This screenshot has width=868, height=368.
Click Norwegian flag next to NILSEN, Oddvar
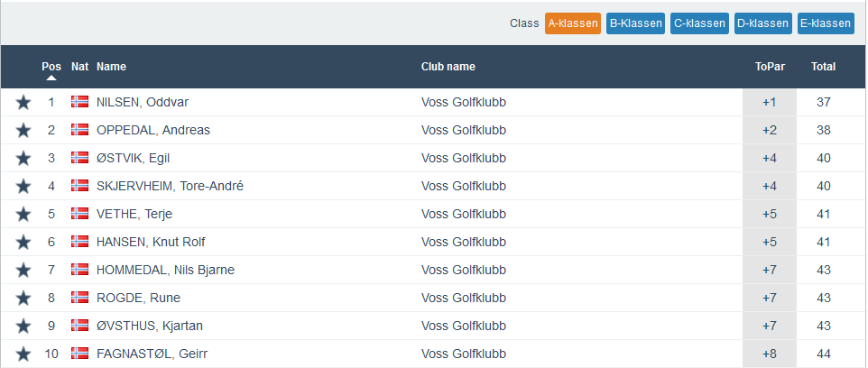[79, 102]
